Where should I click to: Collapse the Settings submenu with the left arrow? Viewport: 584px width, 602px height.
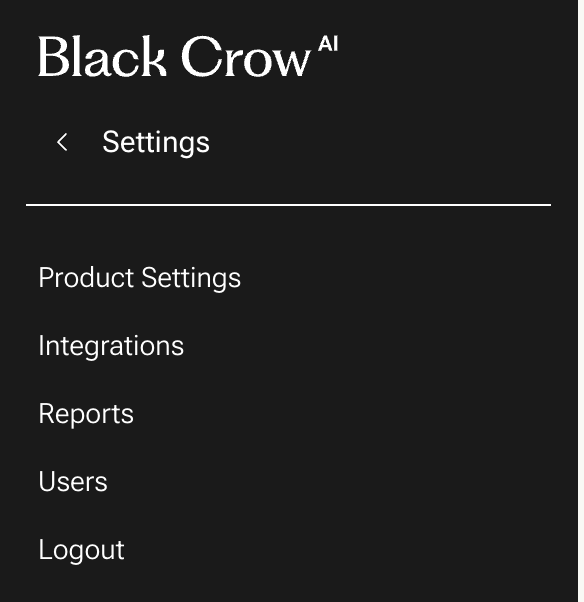(x=62, y=142)
